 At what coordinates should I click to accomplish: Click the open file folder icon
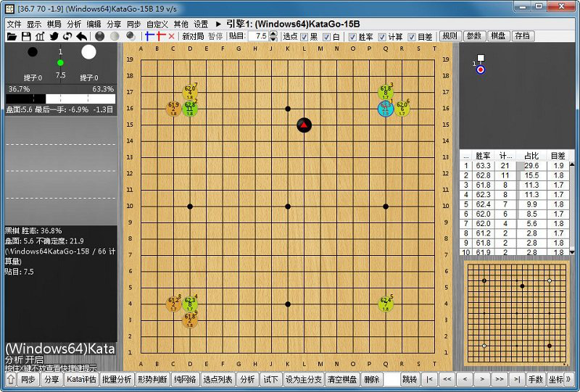[x=12, y=36]
